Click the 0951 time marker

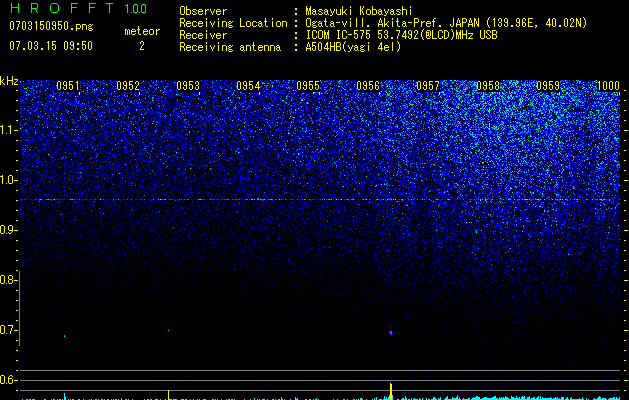(x=68, y=86)
